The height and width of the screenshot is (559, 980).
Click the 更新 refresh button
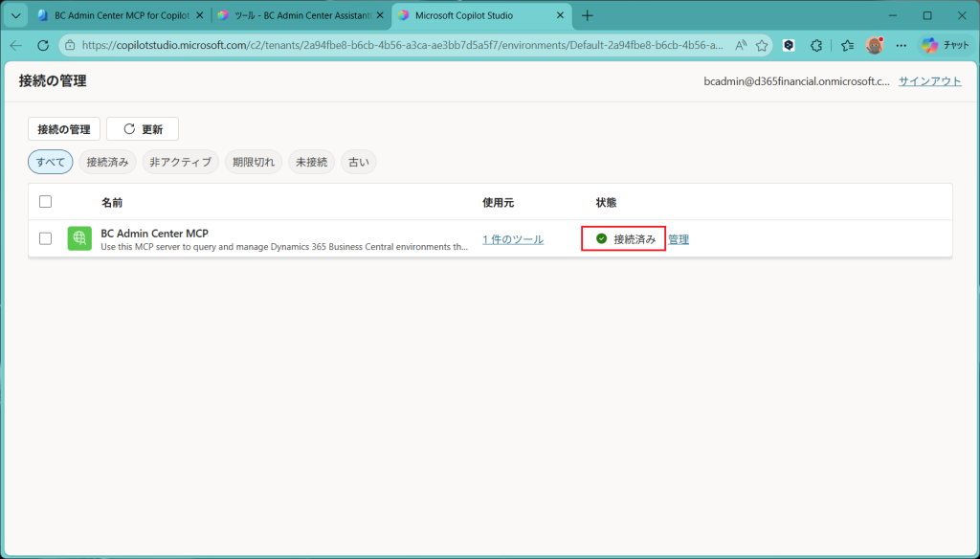143,129
